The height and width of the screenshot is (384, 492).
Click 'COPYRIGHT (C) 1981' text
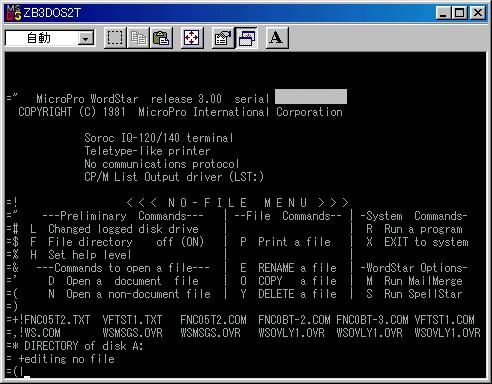(x=72, y=112)
